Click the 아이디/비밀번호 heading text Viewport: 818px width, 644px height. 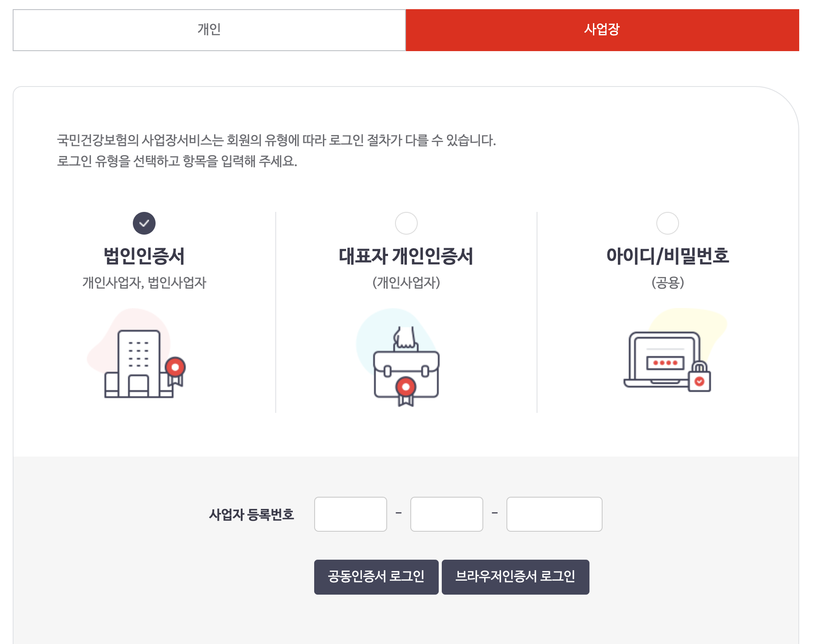[x=668, y=256]
